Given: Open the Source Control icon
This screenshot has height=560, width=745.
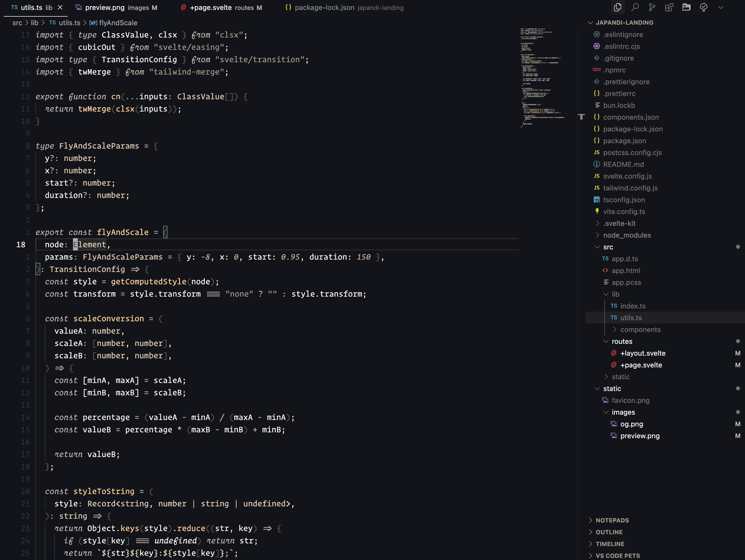Looking at the screenshot, I should pos(652,7).
